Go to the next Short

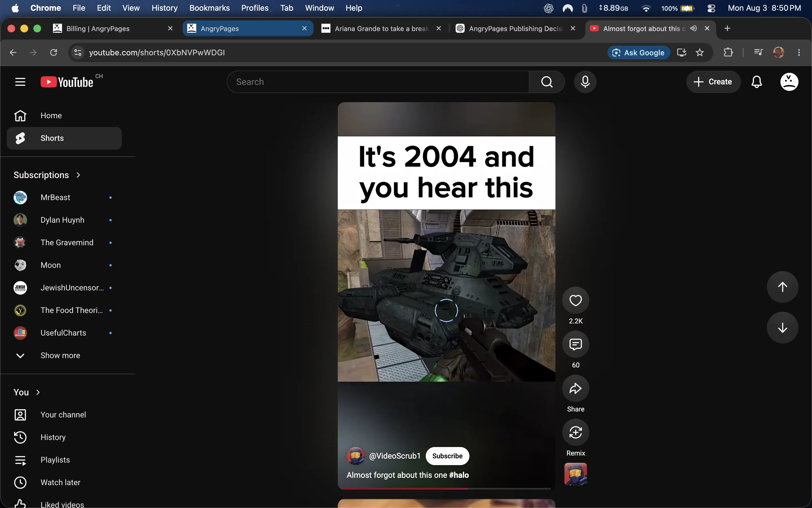pyautogui.click(x=782, y=328)
